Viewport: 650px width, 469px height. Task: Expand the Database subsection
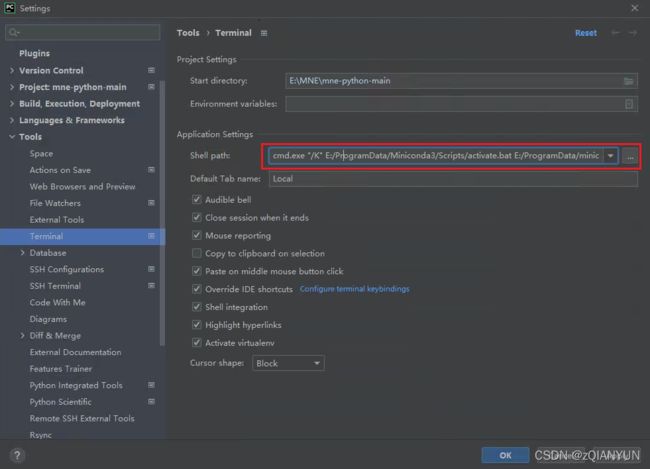22,253
